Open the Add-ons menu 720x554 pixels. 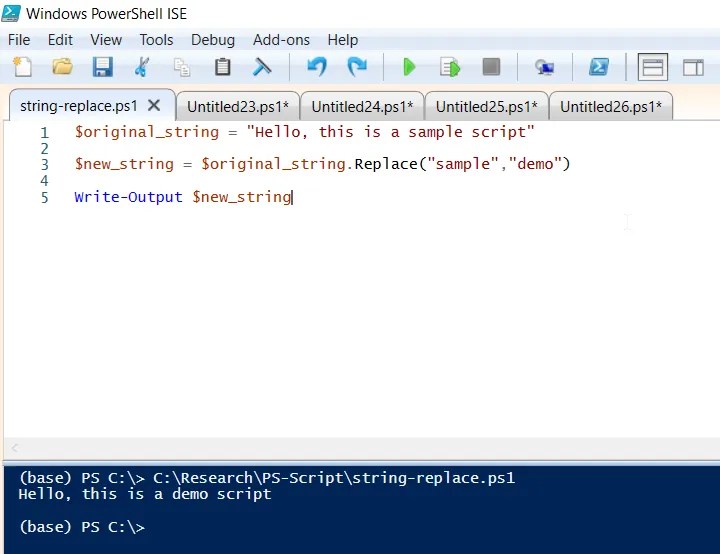281,40
